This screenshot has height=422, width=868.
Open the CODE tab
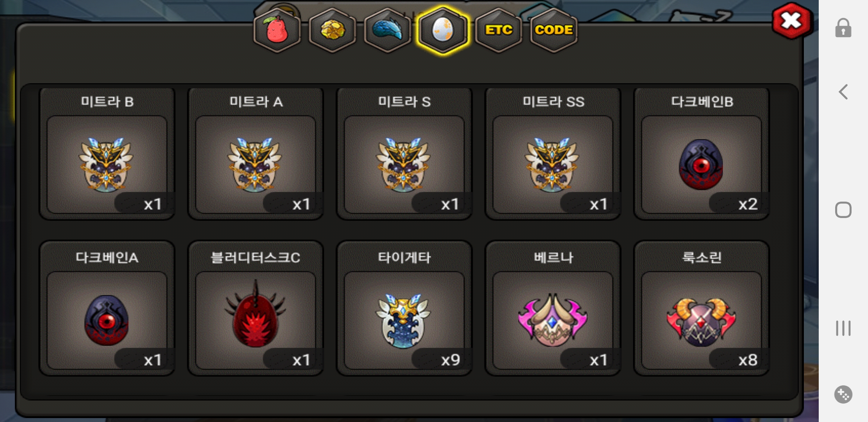(554, 30)
